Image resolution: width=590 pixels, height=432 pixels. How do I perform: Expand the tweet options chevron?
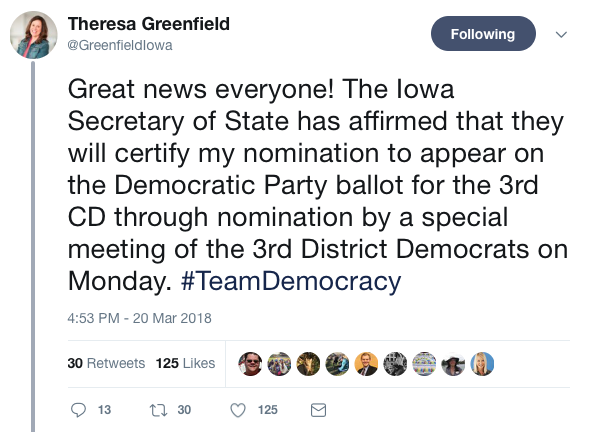click(561, 35)
